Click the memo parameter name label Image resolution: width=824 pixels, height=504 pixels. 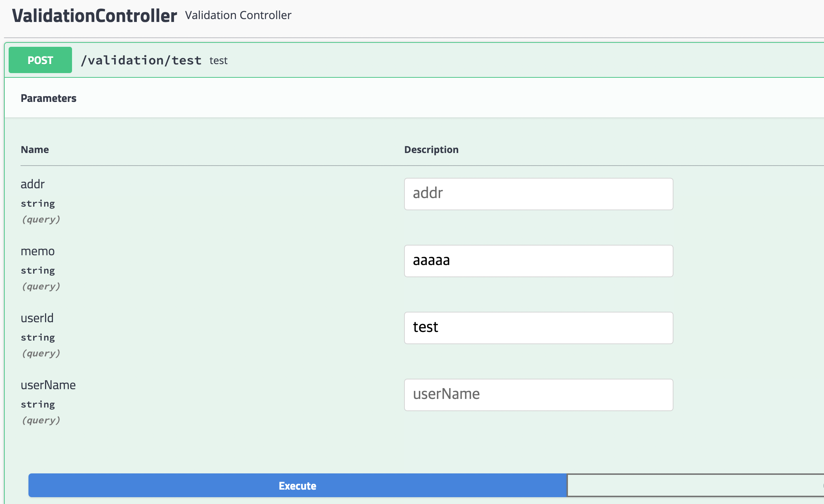[37, 251]
